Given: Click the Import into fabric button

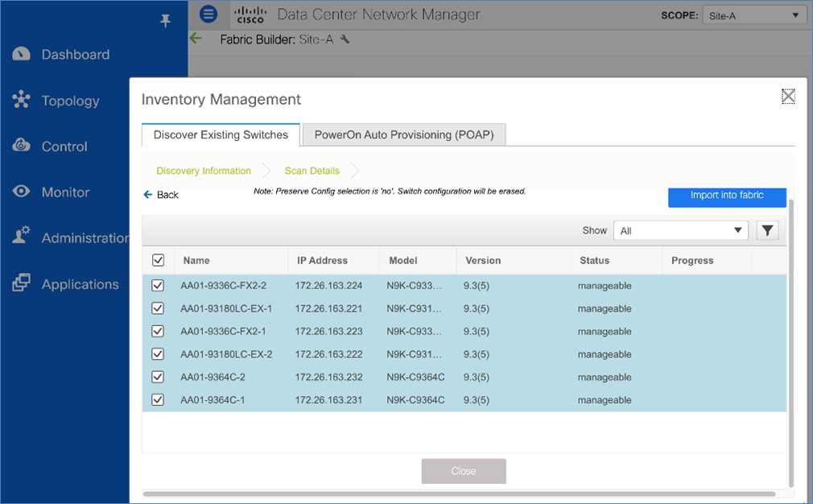Looking at the screenshot, I should (x=727, y=196).
